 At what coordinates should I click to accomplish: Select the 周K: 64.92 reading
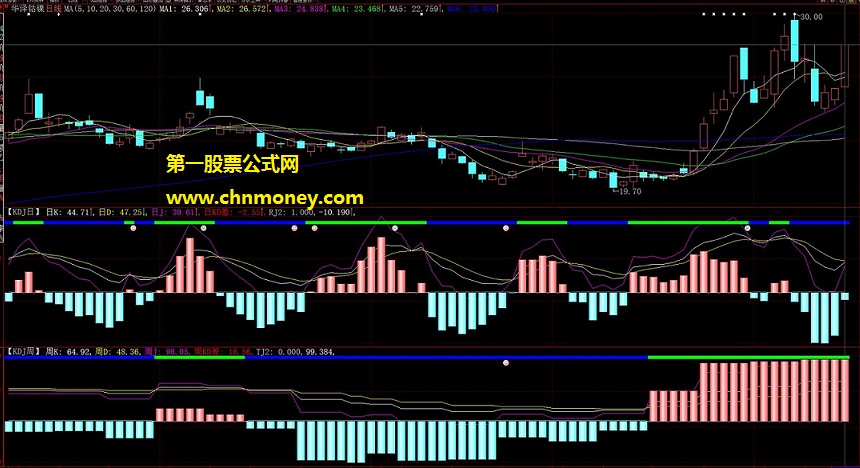pos(68,351)
